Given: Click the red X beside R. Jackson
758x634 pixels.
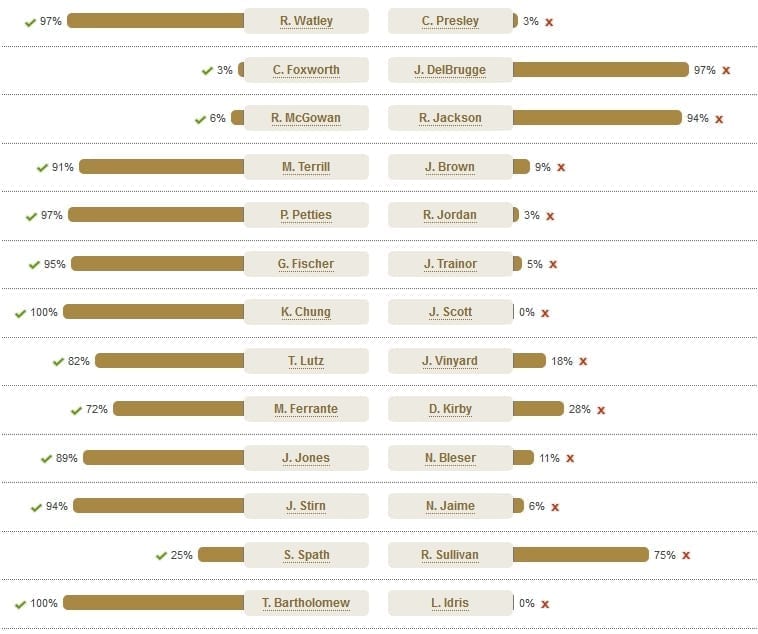Looking at the screenshot, I should click(719, 119).
